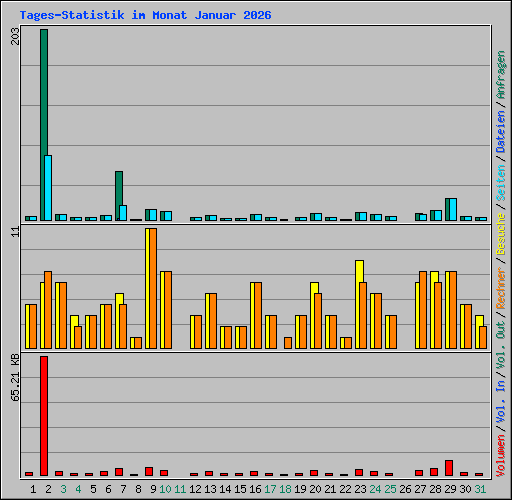Click day label '26' on x-axis
This screenshot has height=500, width=512.
point(405,489)
